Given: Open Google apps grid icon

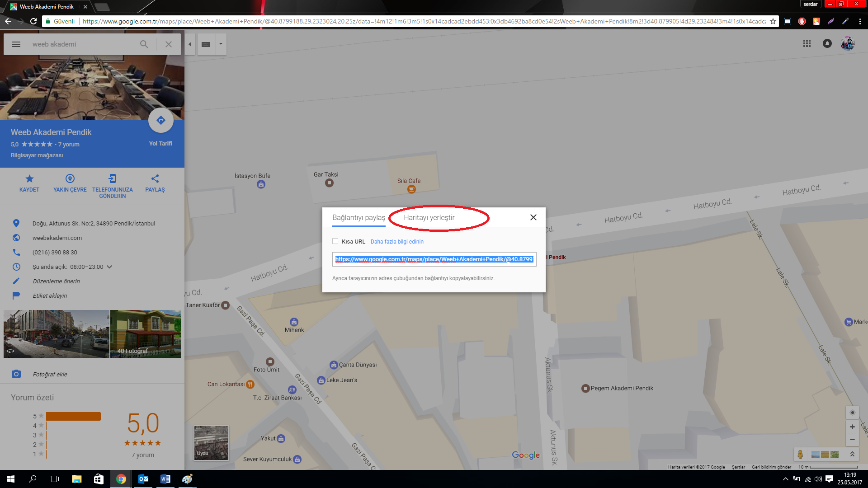Looking at the screenshot, I should point(807,43).
